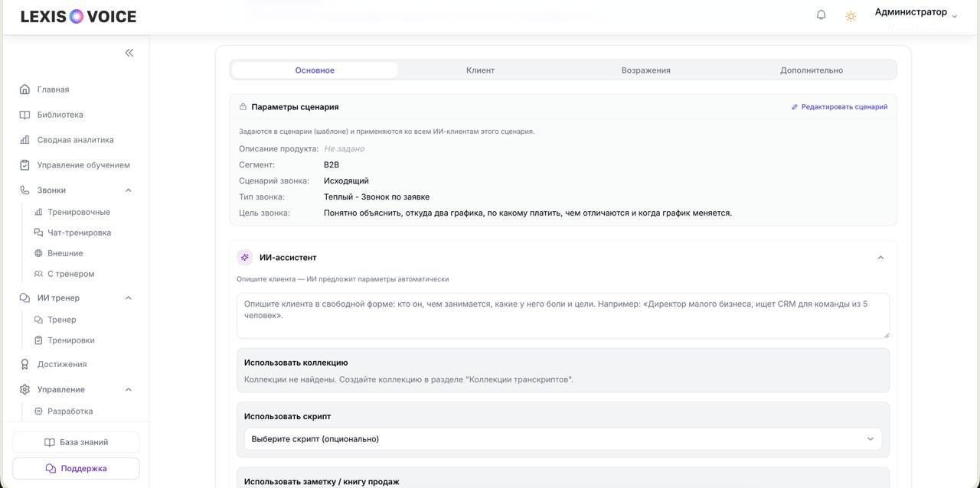Focus the client description text area

click(x=563, y=315)
